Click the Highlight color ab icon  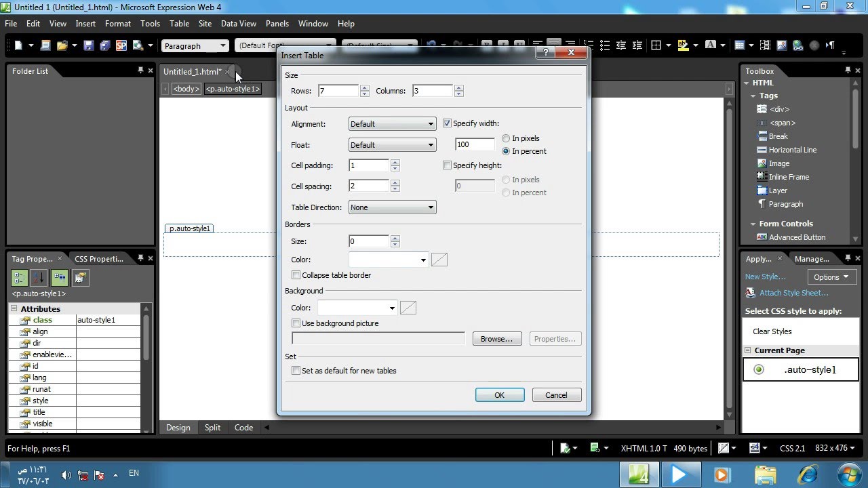(x=683, y=45)
